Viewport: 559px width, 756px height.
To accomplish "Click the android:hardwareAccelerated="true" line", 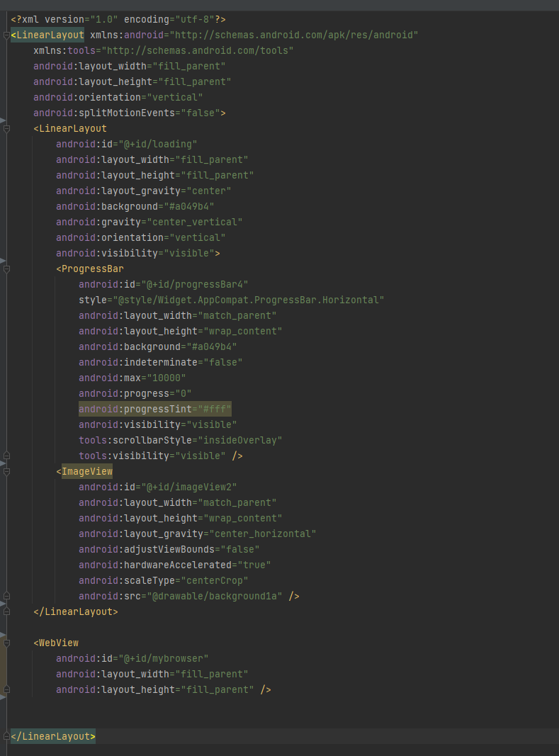I will [174, 565].
